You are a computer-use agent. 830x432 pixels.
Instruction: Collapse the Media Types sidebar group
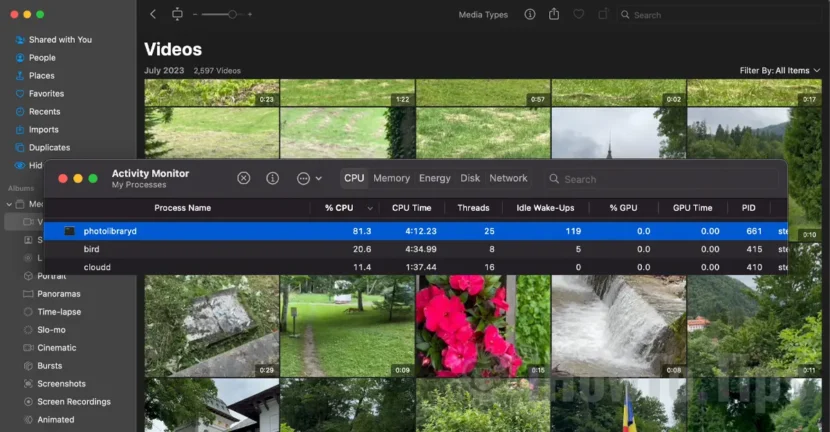(9, 204)
